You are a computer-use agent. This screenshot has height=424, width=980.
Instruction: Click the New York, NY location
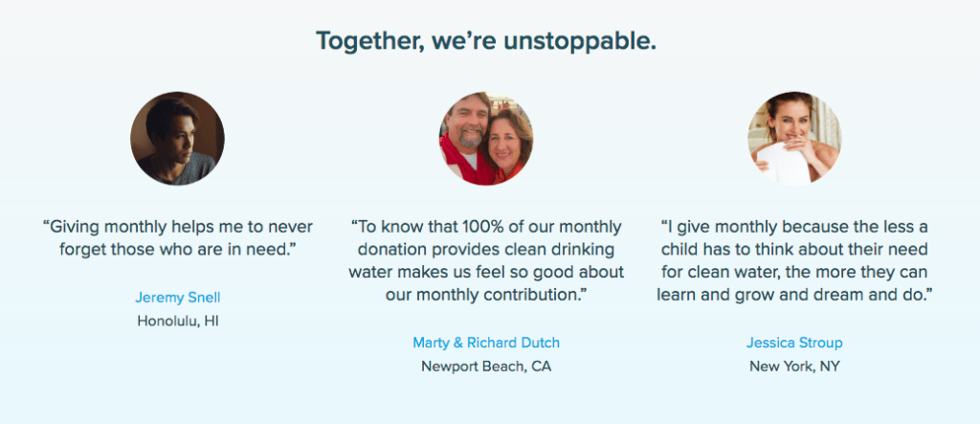point(794,366)
